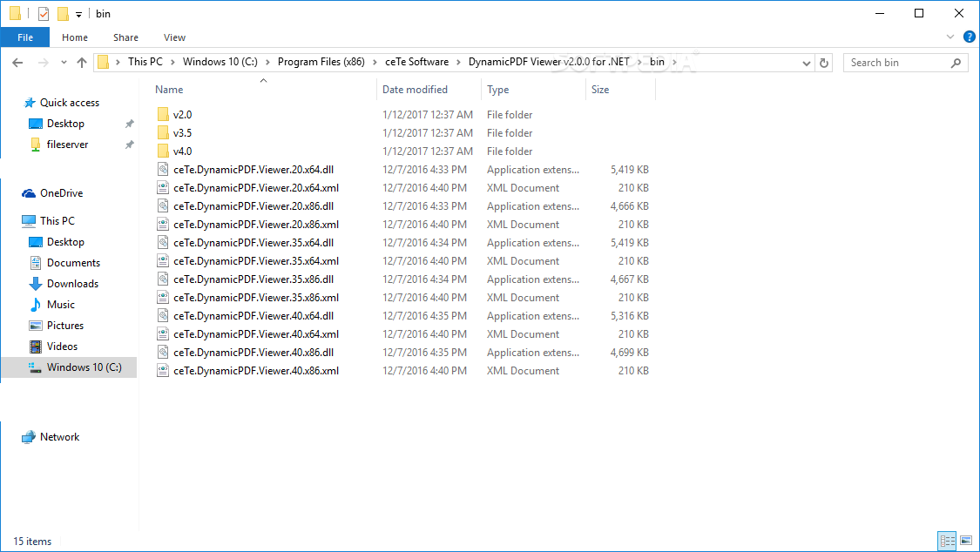Expand the chevron after This PC breadcrumb

(172, 63)
